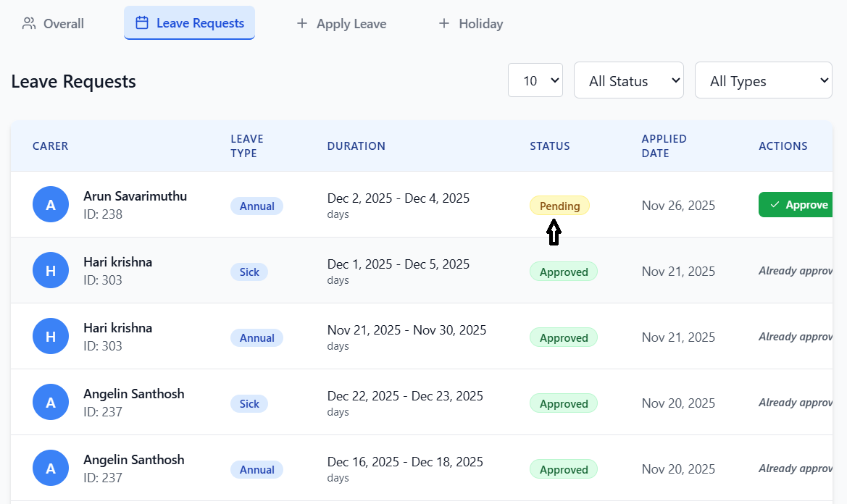This screenshot has height=504, width=847.
Task: Click the Approved badge for Dec 22 leave
Action: pos(564,403)
